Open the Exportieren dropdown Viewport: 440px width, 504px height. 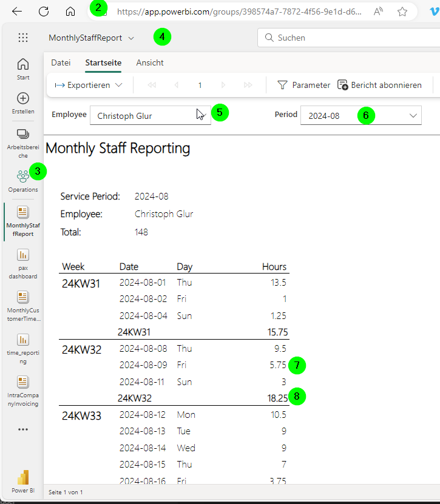click(x=89, y=85)
